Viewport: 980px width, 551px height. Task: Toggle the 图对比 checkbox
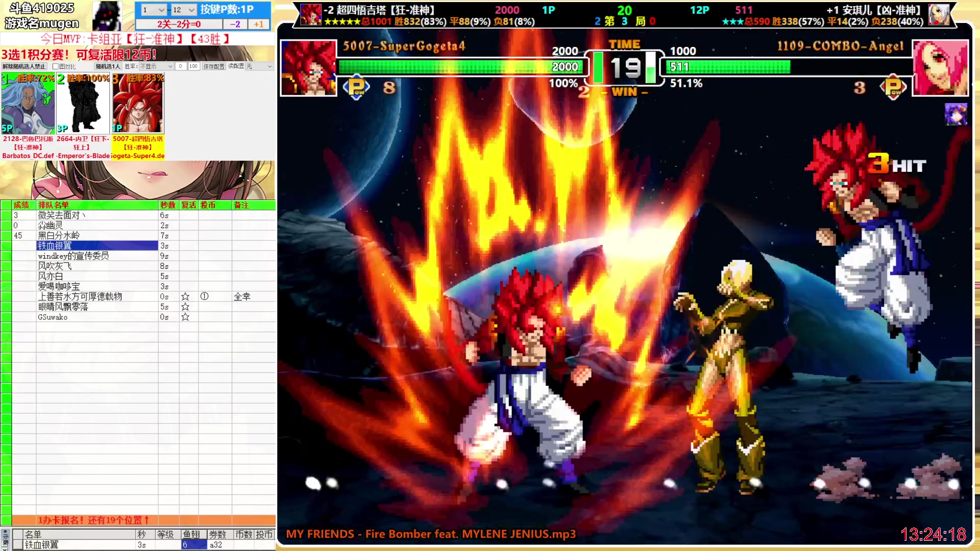click(x=56, y=66)
